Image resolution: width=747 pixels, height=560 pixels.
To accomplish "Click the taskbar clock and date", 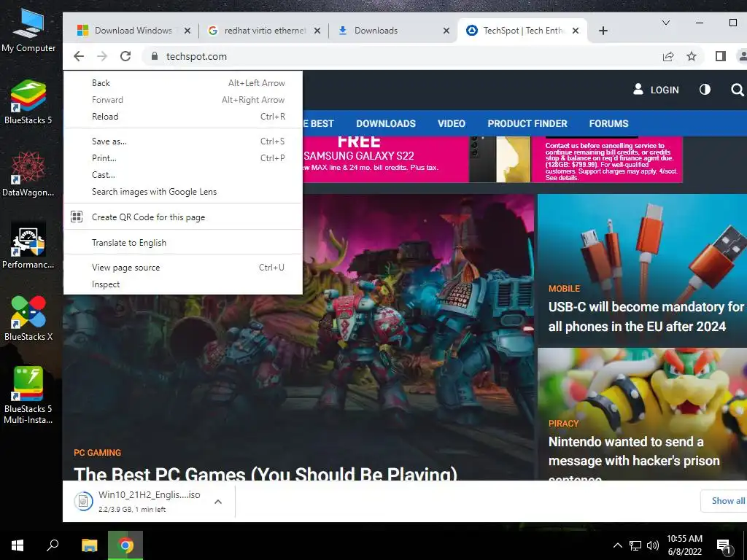I will (x=684, y=545).
